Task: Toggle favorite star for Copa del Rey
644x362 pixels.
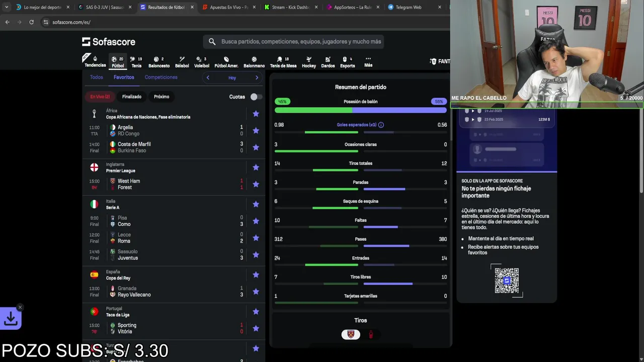Action: point(256,275)
